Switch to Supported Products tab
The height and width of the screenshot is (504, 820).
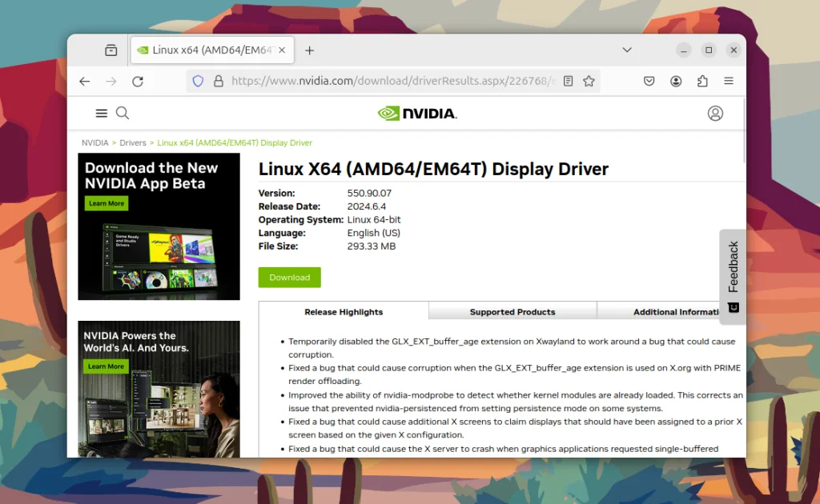[512, 312]
